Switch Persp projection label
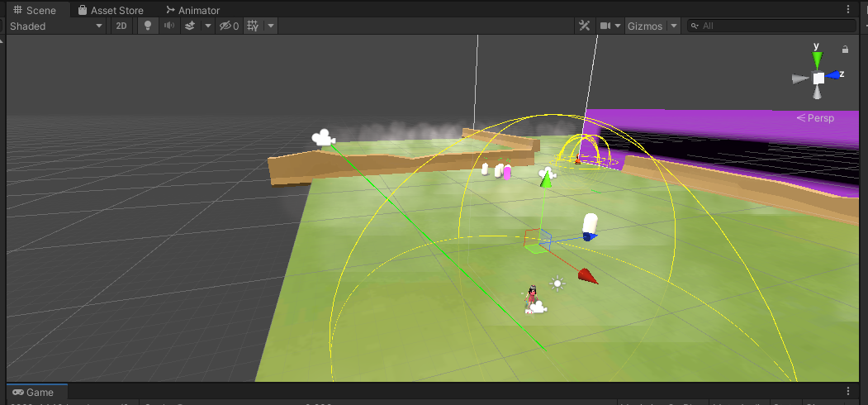Screen dimensions: 868x405 point(815,118)
